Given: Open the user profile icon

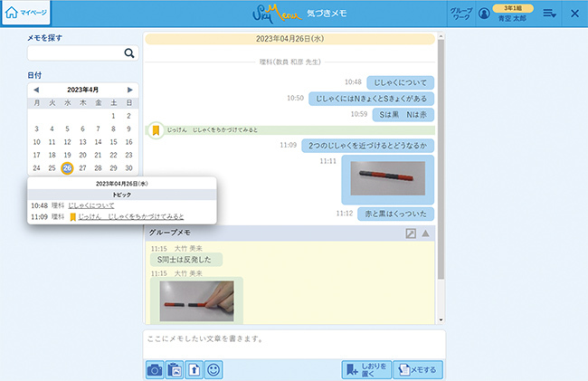Looking at the screenshot, I should [484, 14].
